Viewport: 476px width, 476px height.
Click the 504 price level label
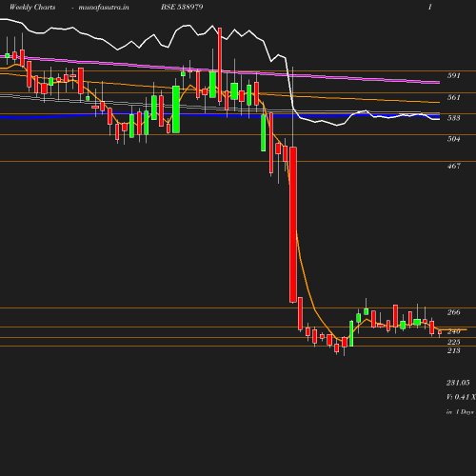coord(454,139)
